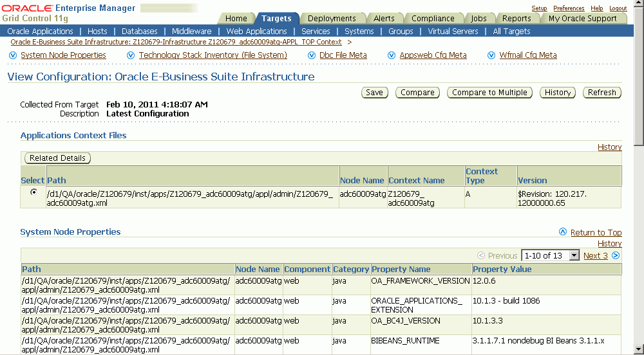Select the Groups subtab
The width and height of the screenshot is (644, 355).
[x=401, y=31]
